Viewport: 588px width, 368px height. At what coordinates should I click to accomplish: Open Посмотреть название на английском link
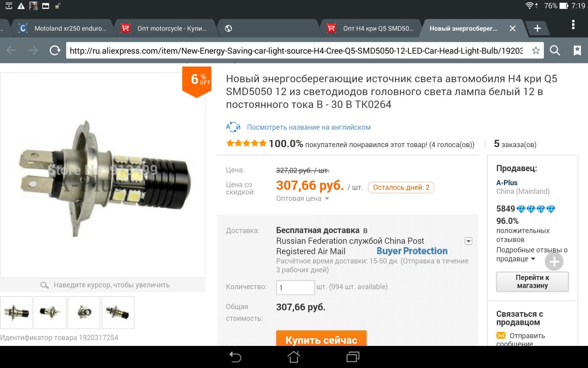pyautogui.click(x=308, y=127)
